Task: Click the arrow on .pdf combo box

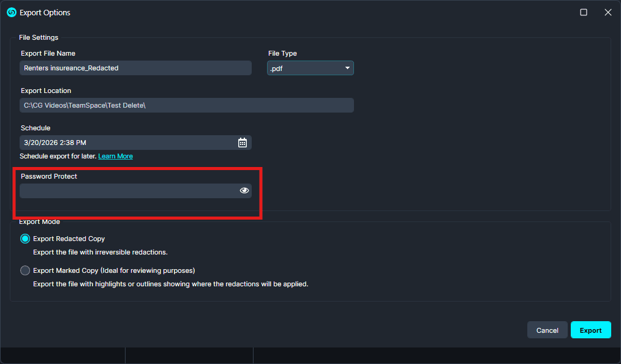Action: coord(347,68)
